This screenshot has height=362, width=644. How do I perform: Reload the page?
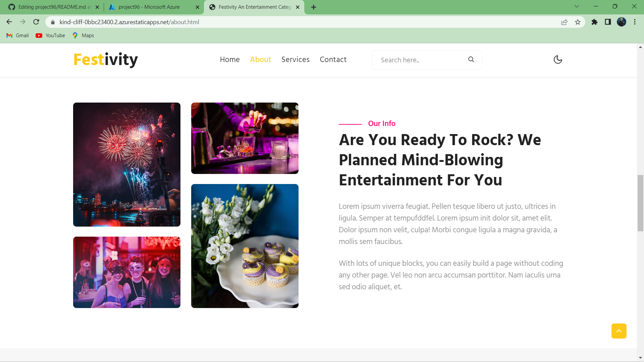click(36, 22)
